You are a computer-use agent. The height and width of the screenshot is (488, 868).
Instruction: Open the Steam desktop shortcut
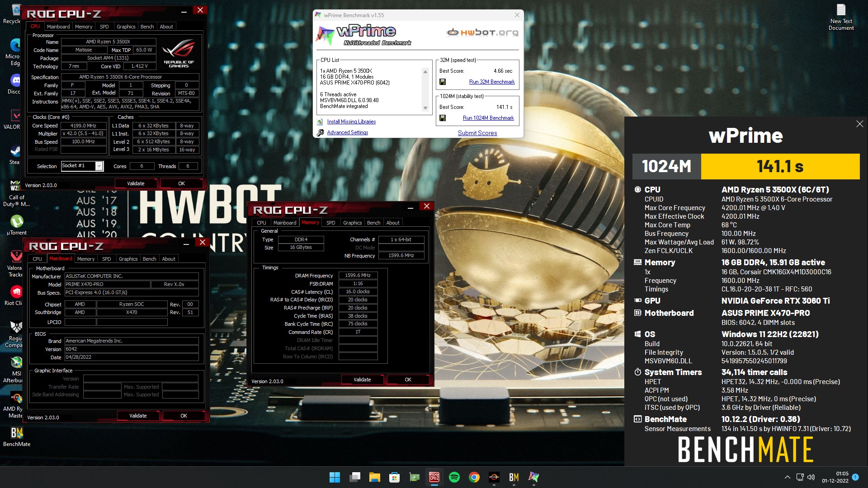click(x=15, y=155)
